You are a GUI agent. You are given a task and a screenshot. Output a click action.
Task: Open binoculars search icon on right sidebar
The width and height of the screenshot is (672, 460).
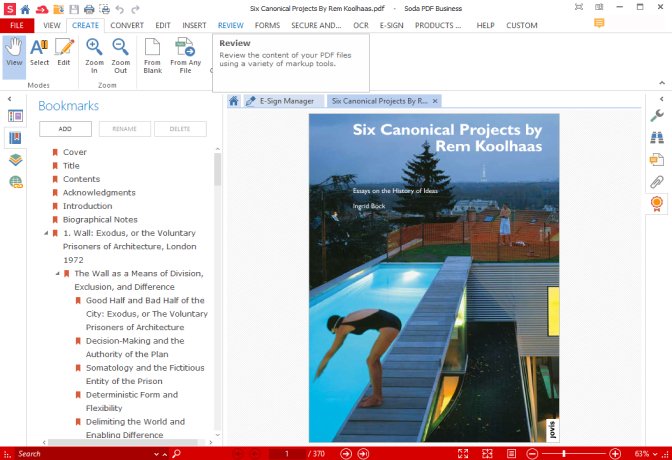pyautogui.click(x=657, y=138)
